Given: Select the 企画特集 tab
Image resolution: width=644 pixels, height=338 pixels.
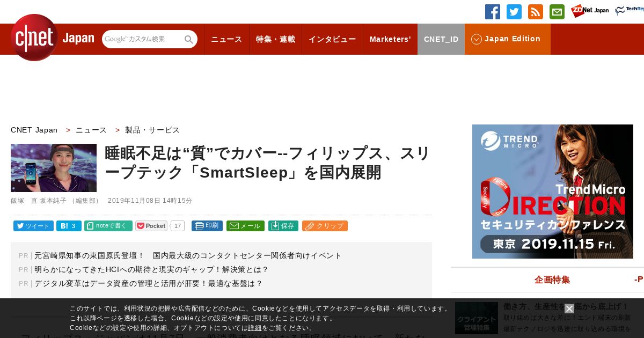Looking at the screenshot, I should (552, 280).
